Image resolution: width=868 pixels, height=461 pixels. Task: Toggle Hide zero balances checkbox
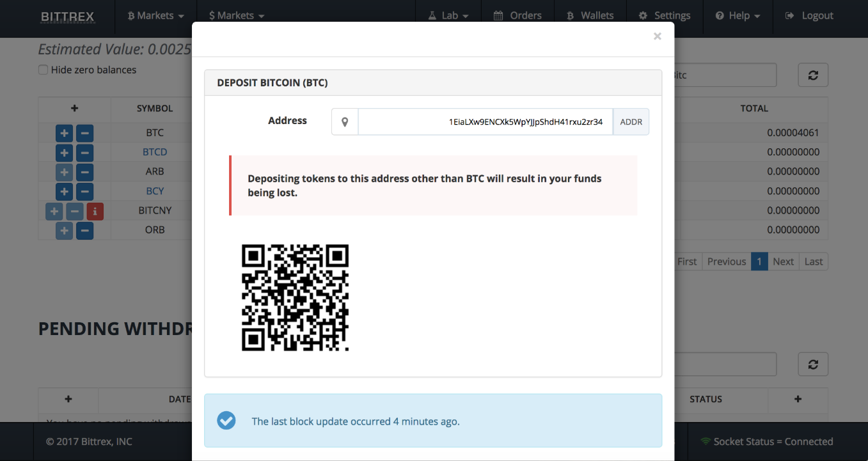coord(43,70)
